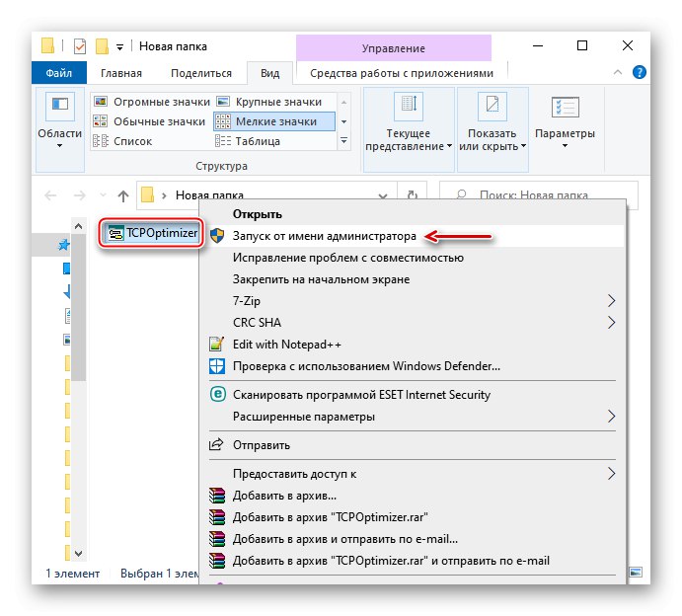Select Огромные значки layout
The height and width of the screenshot is (616, 682).
[x=152, y=102]
